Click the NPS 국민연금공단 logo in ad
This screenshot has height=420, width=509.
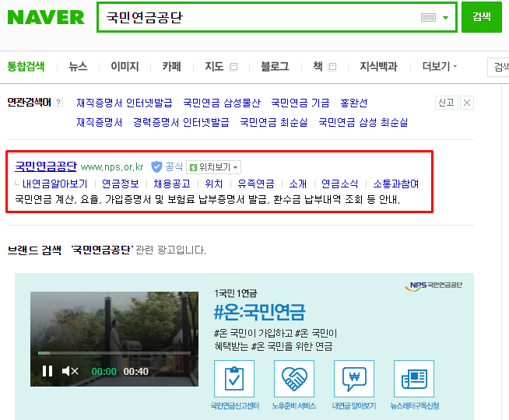[434, 285]
